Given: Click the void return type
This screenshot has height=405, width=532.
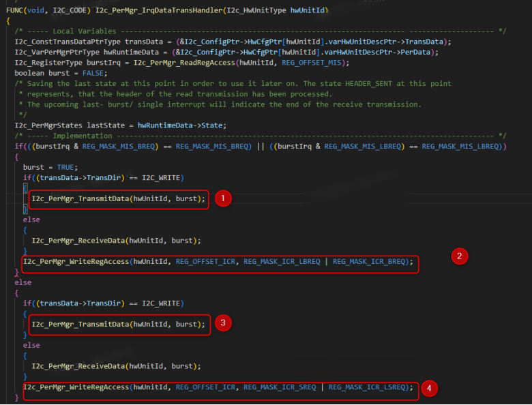Looking at the screenshot, I should pyautogui.click(x=35, y=10).
